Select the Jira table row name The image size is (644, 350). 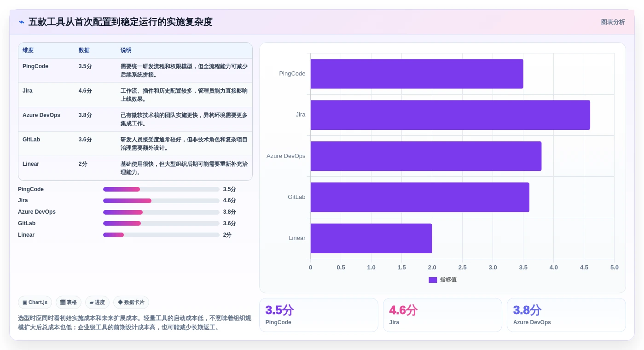coord(28,91)
